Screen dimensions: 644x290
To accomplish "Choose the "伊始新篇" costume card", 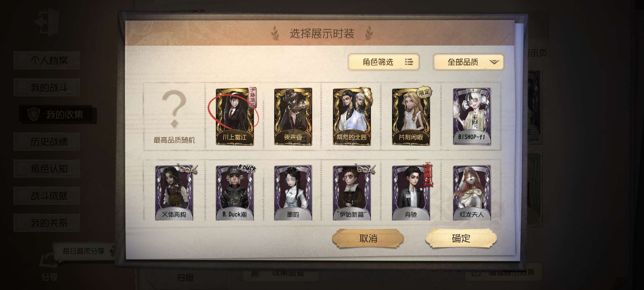I will (x=352, y=193).
